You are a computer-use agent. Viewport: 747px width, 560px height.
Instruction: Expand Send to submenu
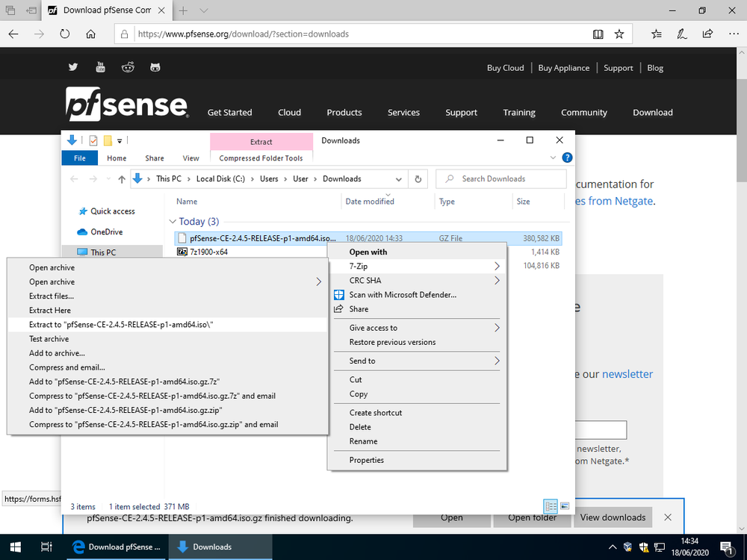pos(497,361)
